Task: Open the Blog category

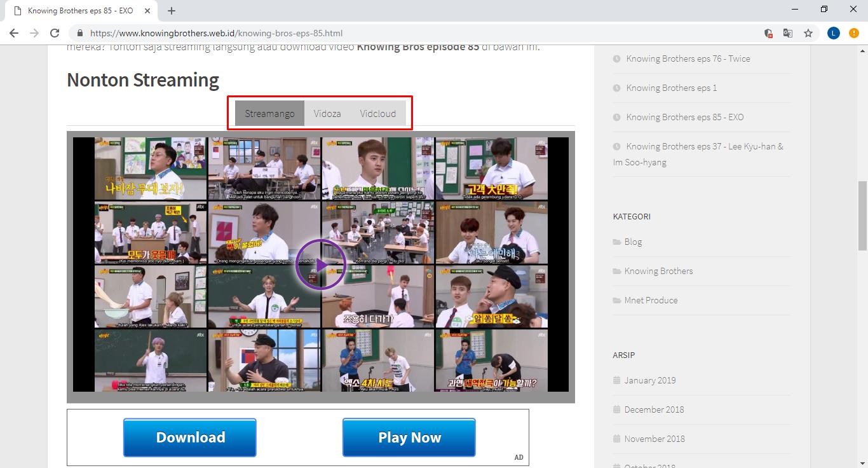Action: pyautogui.click(x=633, y=242)
